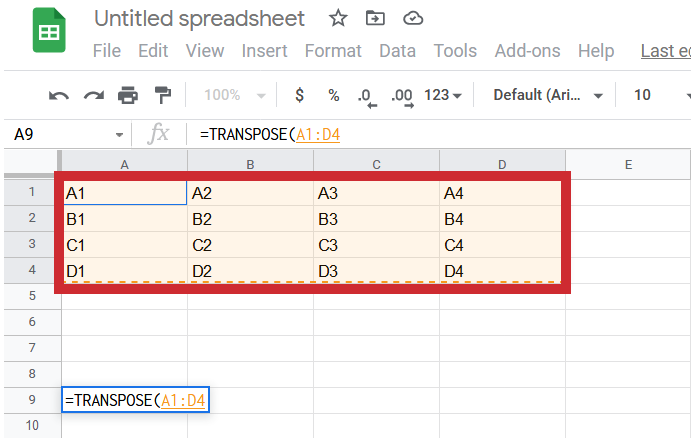Screen dimensions: 692x438
Task: Click the redo arrow icon
Action: [93, 95]
